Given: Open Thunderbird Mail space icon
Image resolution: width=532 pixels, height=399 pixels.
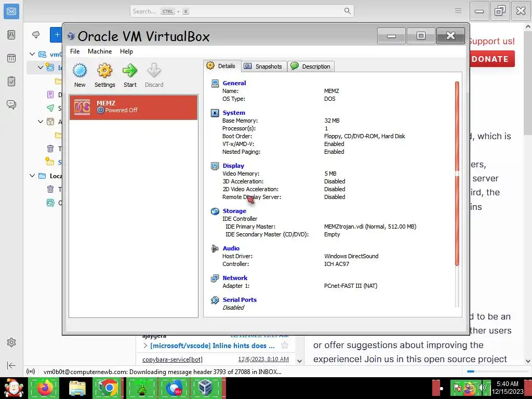Looking at the screenshot, I should click(x=11, y=11).
